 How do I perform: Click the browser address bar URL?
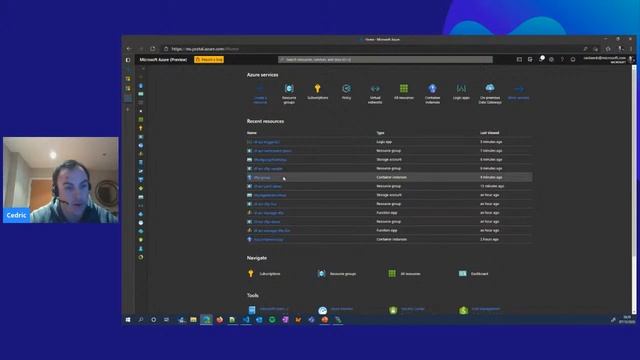pos(205,49)
